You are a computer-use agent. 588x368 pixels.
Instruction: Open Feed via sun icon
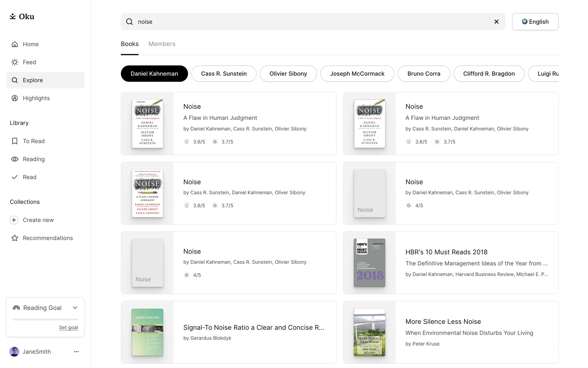coord(15,62)
